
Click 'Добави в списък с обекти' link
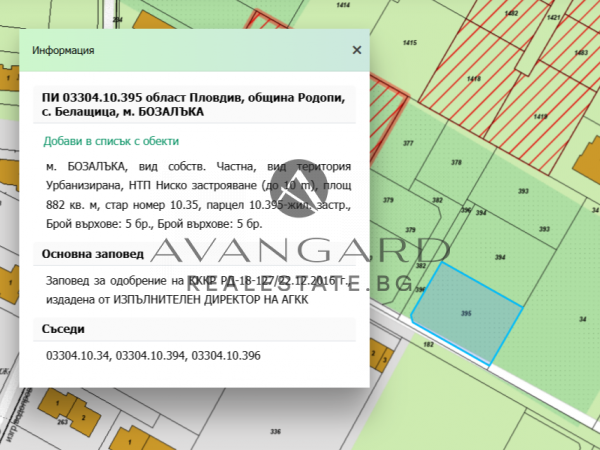coord(111,141)
